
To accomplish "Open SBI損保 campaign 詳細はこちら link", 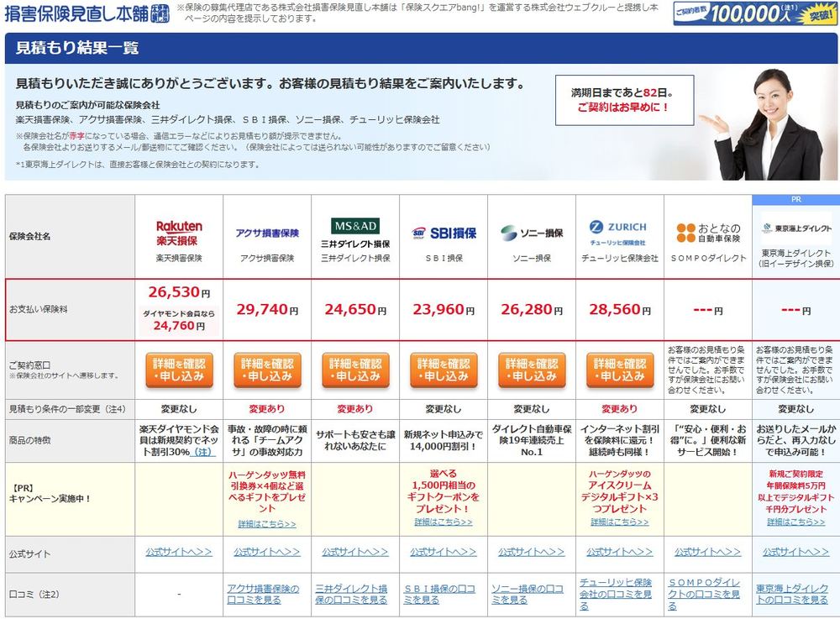I will pos(444,522).
